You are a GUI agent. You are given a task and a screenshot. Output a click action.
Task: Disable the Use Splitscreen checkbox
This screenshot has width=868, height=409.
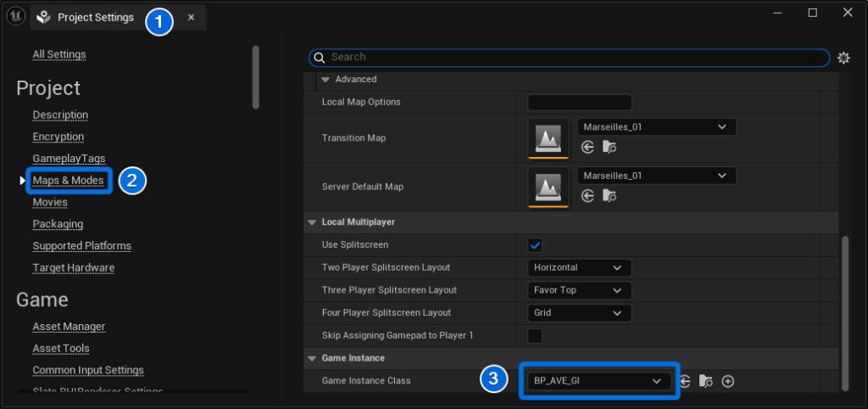pos(535,245)
